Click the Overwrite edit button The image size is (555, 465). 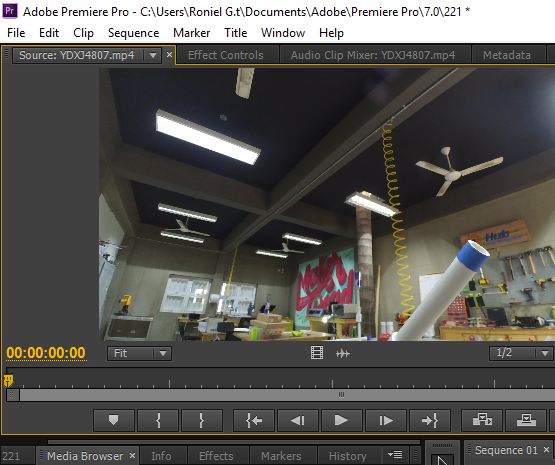click(x=526, y=420)
